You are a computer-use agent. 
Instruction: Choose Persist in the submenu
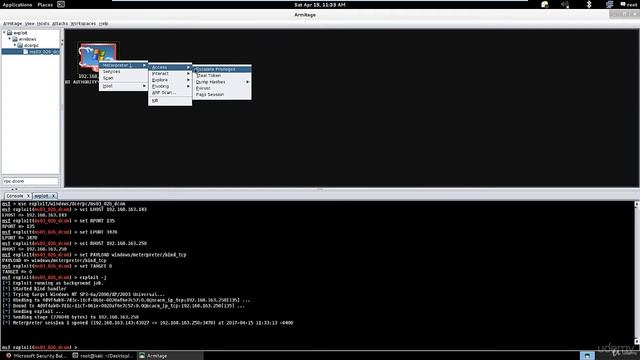222,88
